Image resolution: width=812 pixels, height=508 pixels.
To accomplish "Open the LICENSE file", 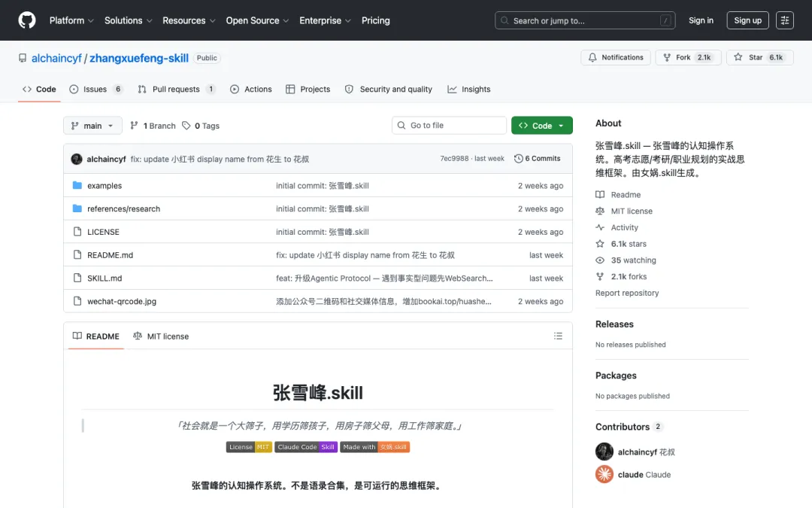I will 103,232.
